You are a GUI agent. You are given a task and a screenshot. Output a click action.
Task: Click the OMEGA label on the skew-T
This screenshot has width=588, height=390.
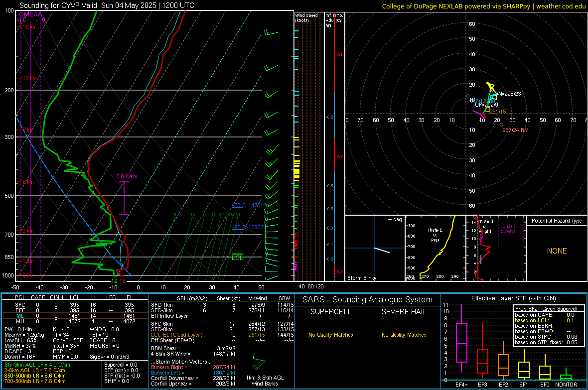(x=31, y=14)
